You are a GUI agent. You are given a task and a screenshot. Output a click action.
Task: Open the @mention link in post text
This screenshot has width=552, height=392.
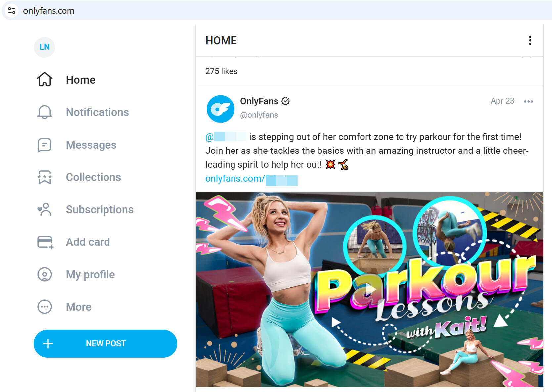pyautogui.click(x=226, y=137)
